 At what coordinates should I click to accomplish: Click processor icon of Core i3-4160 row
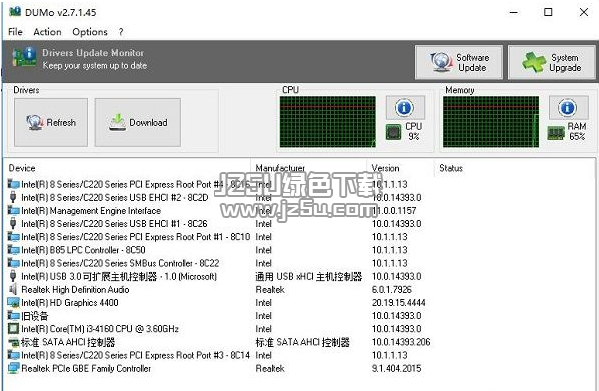click(x=13, y=329)
